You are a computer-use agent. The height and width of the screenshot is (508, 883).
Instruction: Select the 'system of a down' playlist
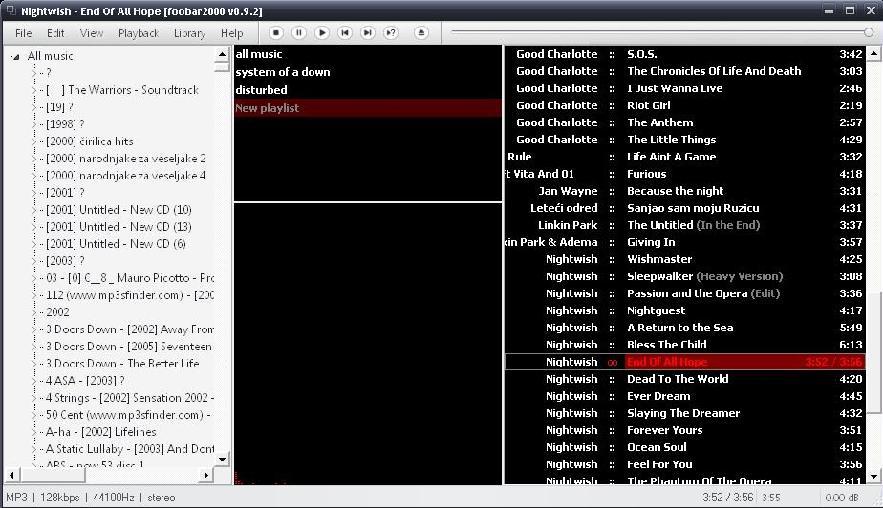click(282, 72)
